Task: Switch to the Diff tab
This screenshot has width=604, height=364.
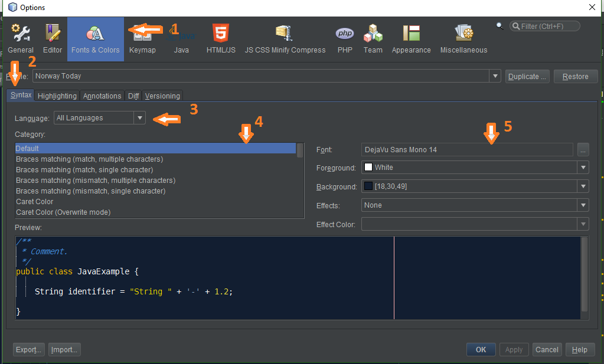Action: click(x=133, y=96)
